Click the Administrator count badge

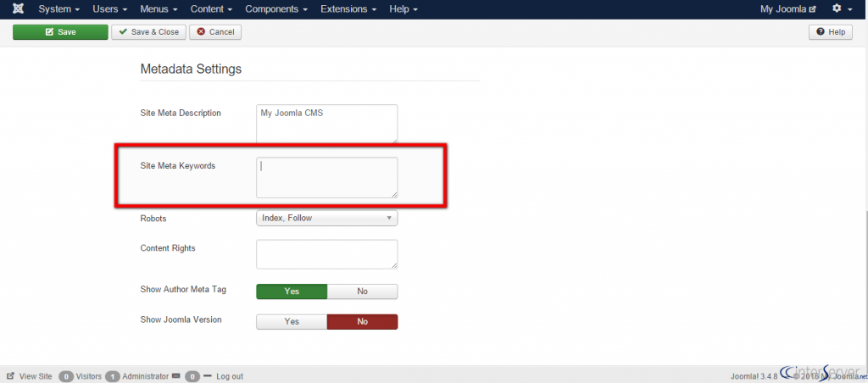113,376
